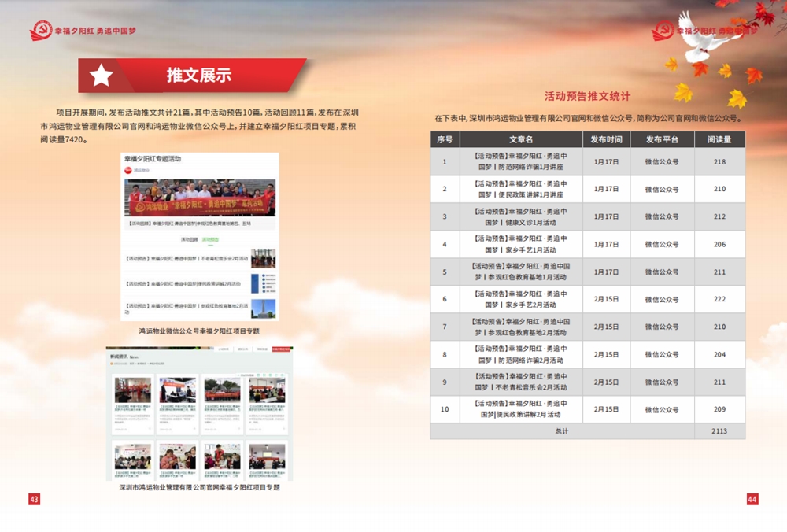
Task: Click the 活动预告推文统计 table heading
Action: point(587,96)
